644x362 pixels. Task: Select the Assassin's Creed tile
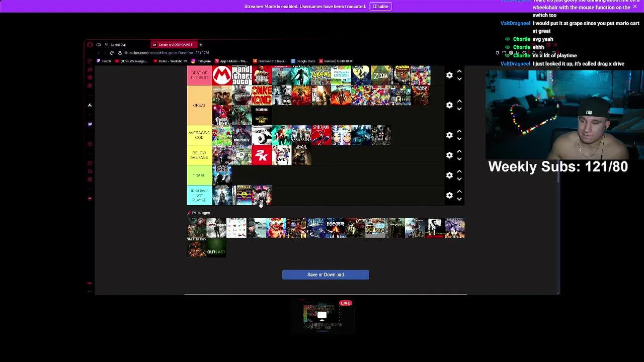pos(301,135)
